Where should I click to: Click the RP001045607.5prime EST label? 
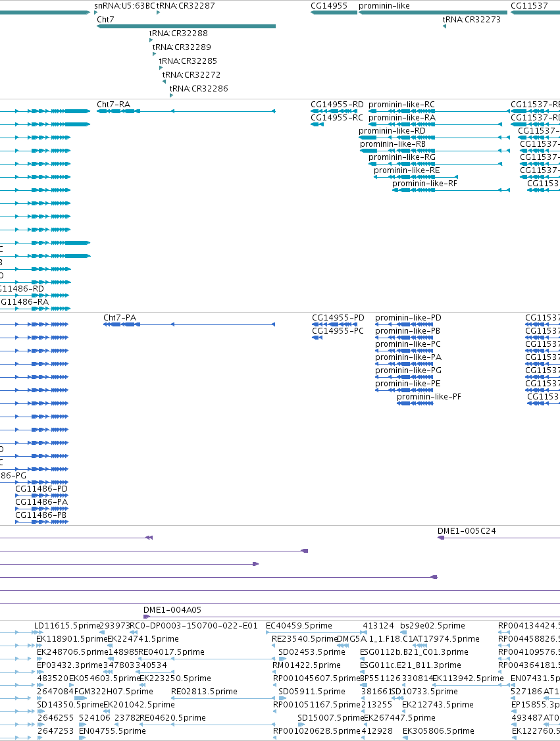coord(317,678)
